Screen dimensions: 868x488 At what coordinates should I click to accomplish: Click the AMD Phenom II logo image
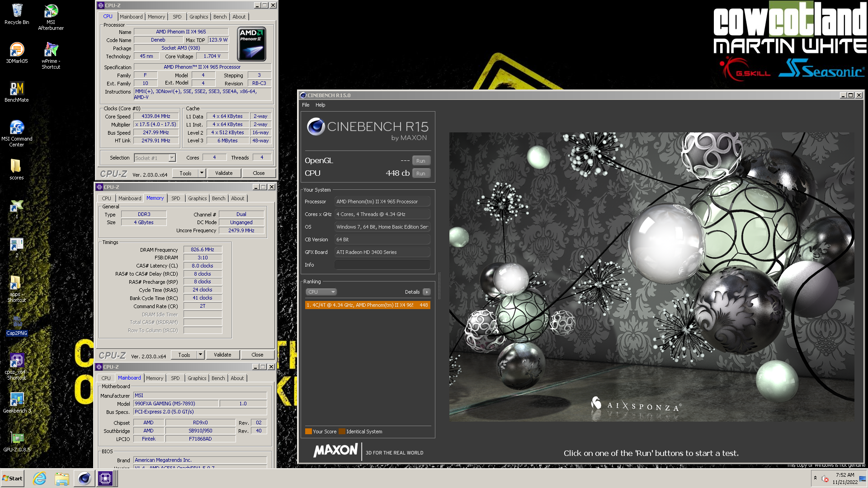point(251,44)
